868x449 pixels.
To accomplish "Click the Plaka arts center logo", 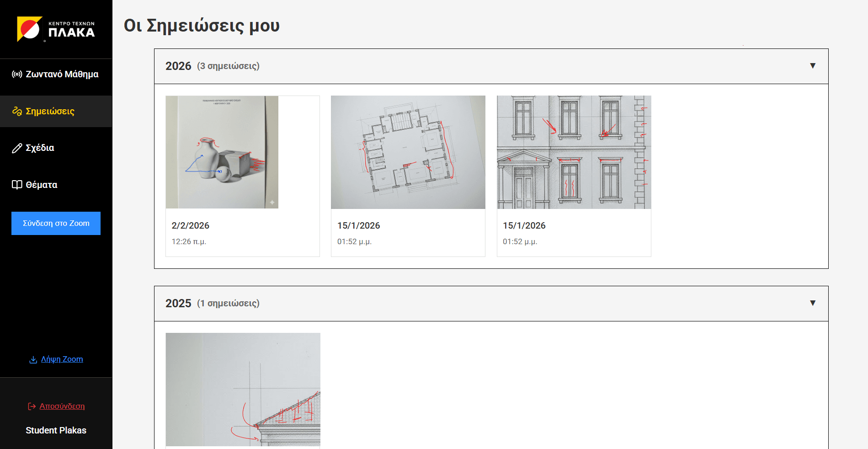I will click(56, 29).
